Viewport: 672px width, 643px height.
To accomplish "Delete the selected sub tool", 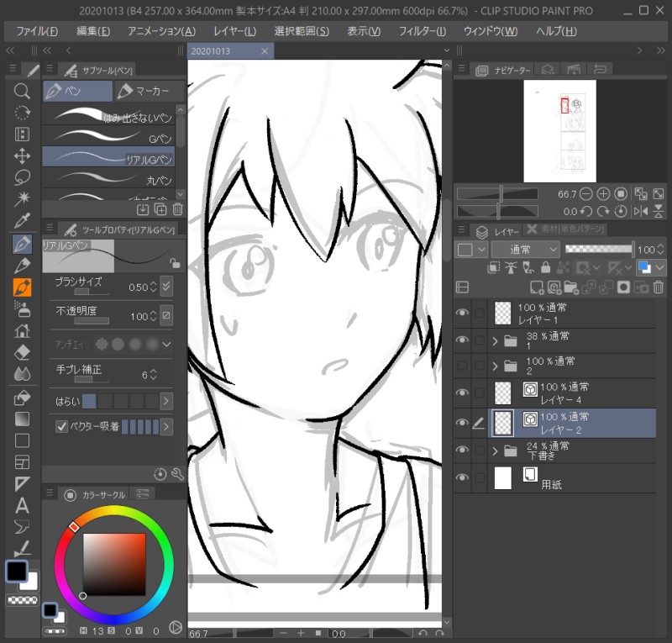I will click(177, 209).
